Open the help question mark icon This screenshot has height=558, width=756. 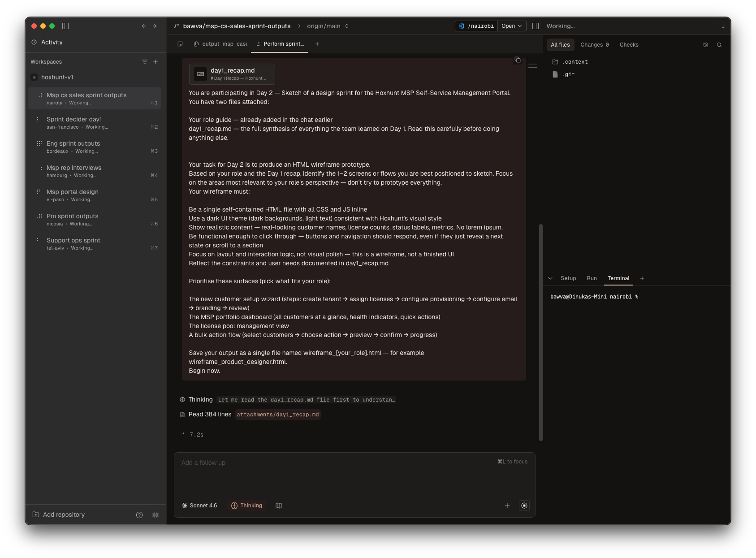(x=139, y=515)
